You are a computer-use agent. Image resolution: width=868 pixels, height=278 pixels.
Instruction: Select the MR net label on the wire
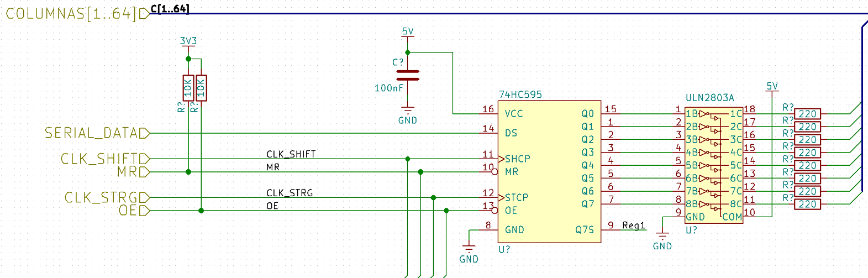point(273,167)
